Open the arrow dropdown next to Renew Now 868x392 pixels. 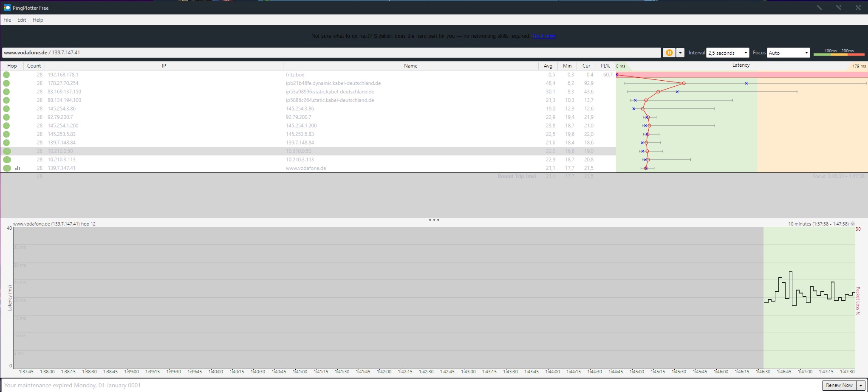coord(861,385)
